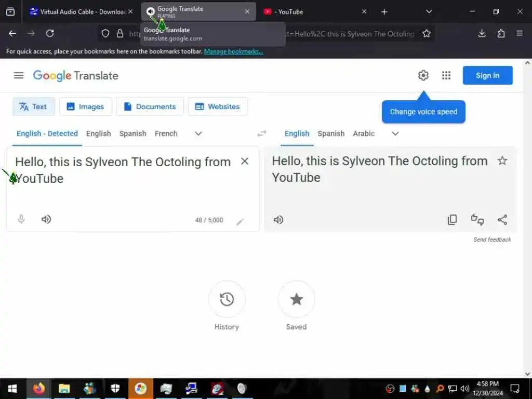
Task: Open Manage bookmarks link
Action: coord(233,51)
